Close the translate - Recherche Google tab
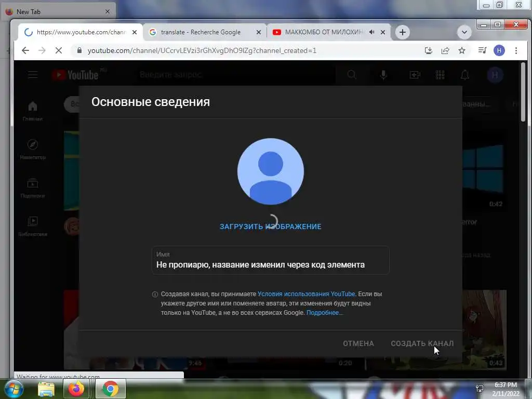Screen dimensions: 532x399 (x=259, y=32)
